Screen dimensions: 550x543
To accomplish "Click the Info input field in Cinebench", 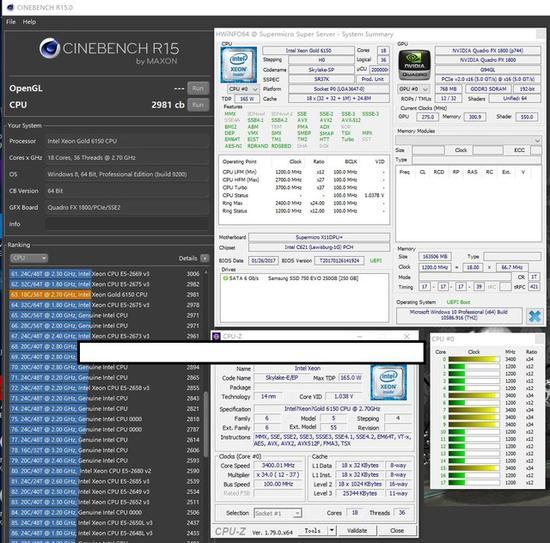I will point(127,224).
